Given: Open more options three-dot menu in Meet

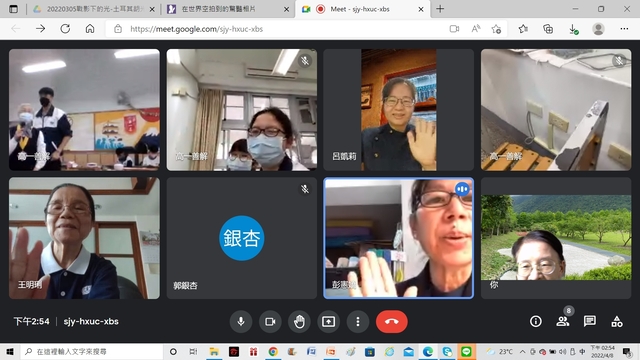Looking at the screenshot, I should (358, 322).
